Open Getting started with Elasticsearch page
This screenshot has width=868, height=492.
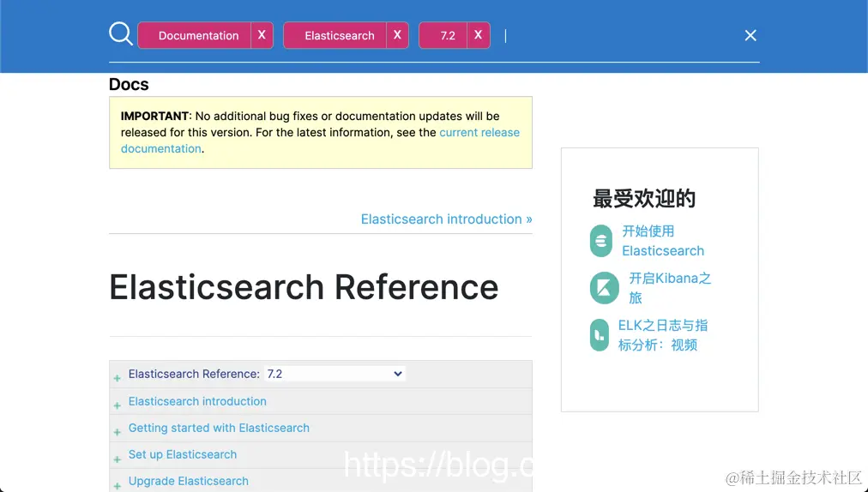point(219,428)
